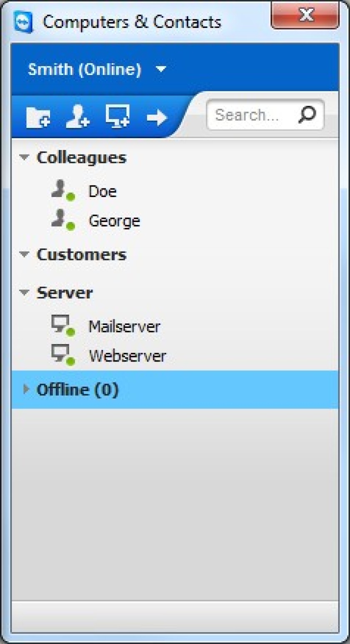
Task: Select the George contact
Action: point(175,220)
